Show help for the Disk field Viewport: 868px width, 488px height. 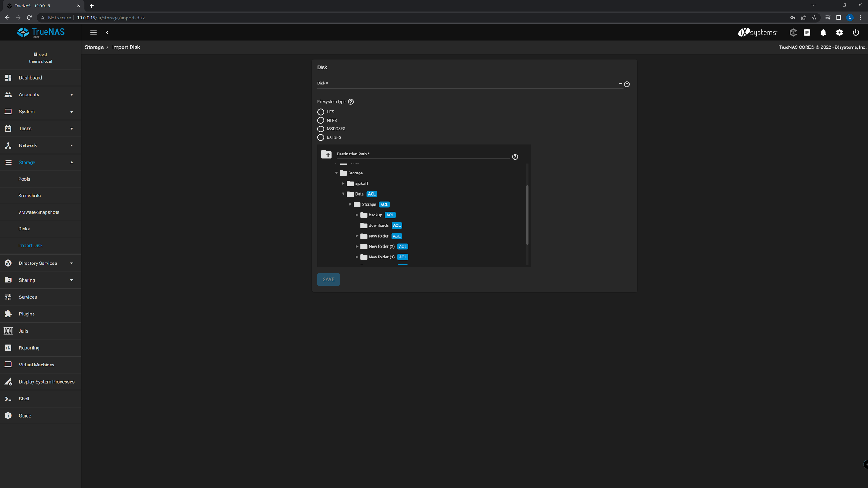click(627, 84)
